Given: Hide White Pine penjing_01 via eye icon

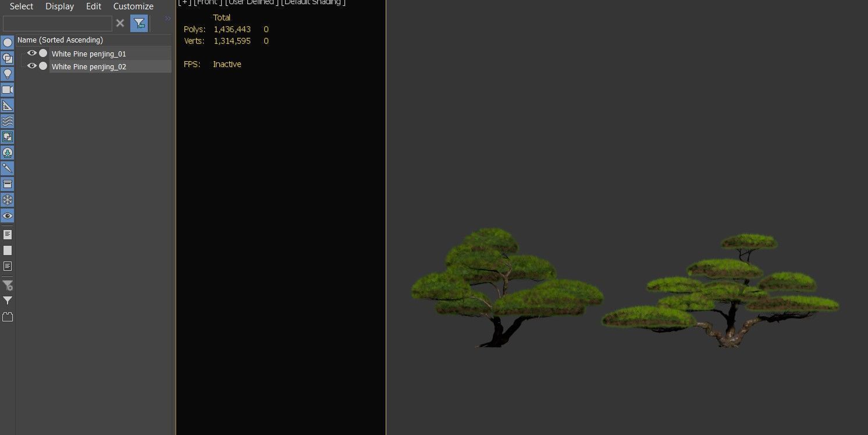Looking at the screenshot, I should (32, 53).
